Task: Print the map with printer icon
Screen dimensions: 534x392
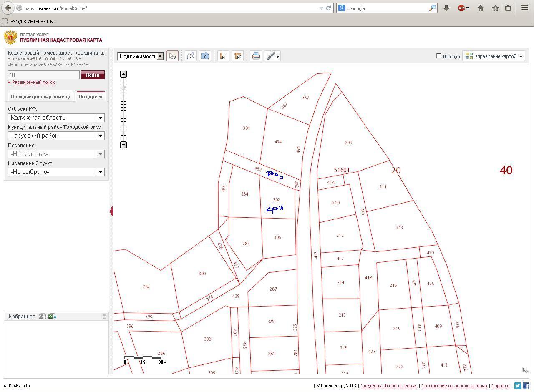Action: 256,56
